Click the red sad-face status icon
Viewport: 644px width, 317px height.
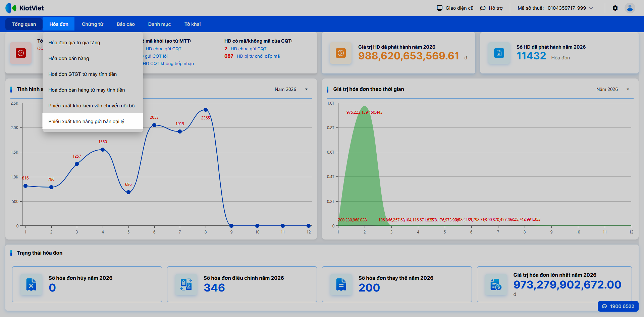(21, 53)
